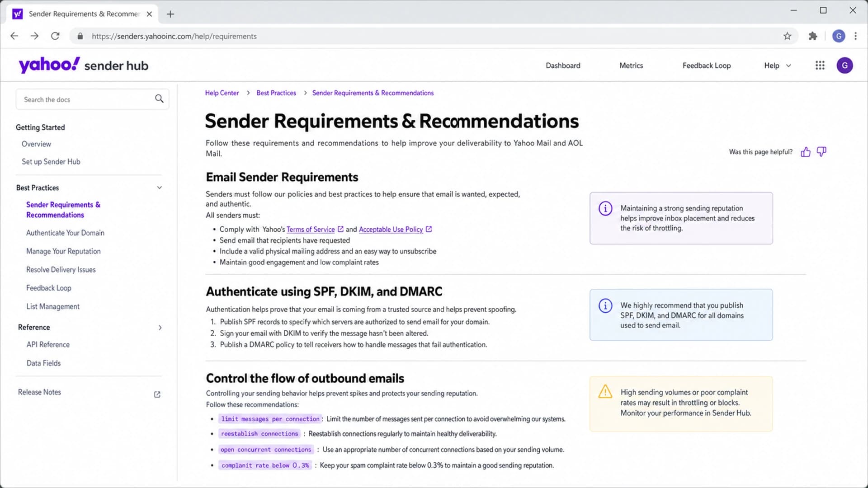Open Manage Your Reputation page

point(63,251)
